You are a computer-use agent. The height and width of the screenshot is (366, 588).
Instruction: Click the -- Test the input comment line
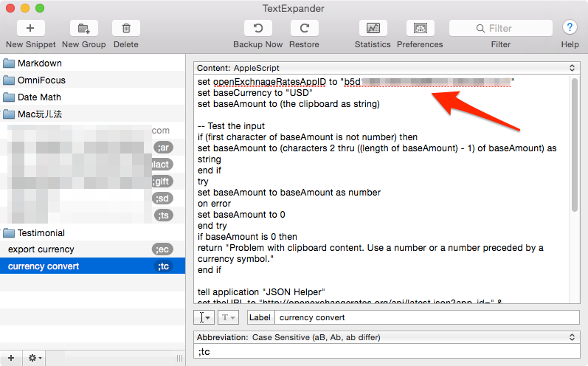point(231,126)
